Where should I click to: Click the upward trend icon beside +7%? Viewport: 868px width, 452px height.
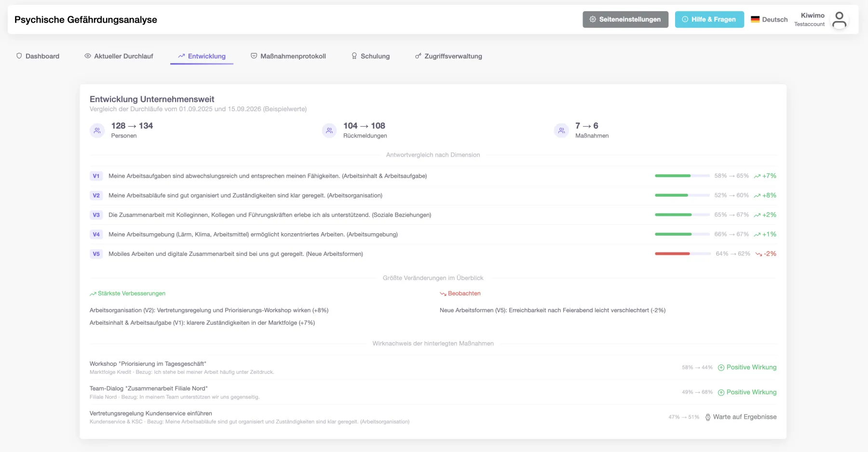pos(757,176)
